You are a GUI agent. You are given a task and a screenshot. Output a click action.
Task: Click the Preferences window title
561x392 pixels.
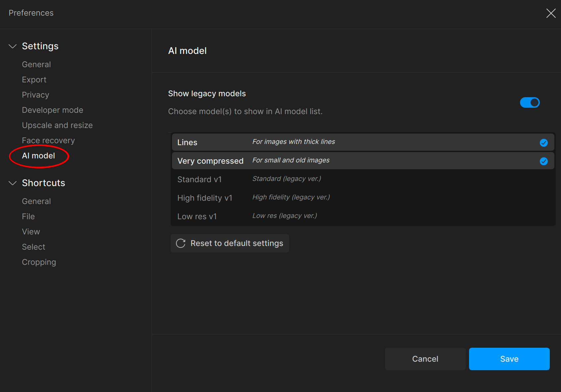tap(31, 13)
